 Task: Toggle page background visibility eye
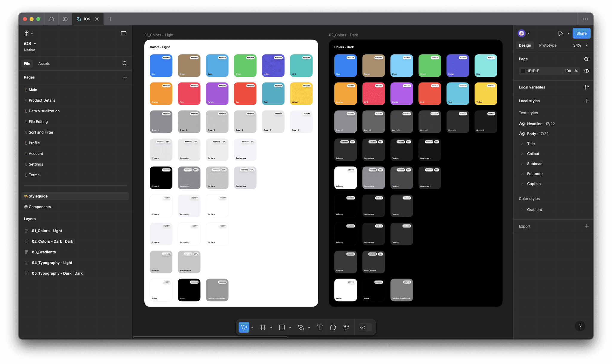pyautogui.click(x=587, y=71)
